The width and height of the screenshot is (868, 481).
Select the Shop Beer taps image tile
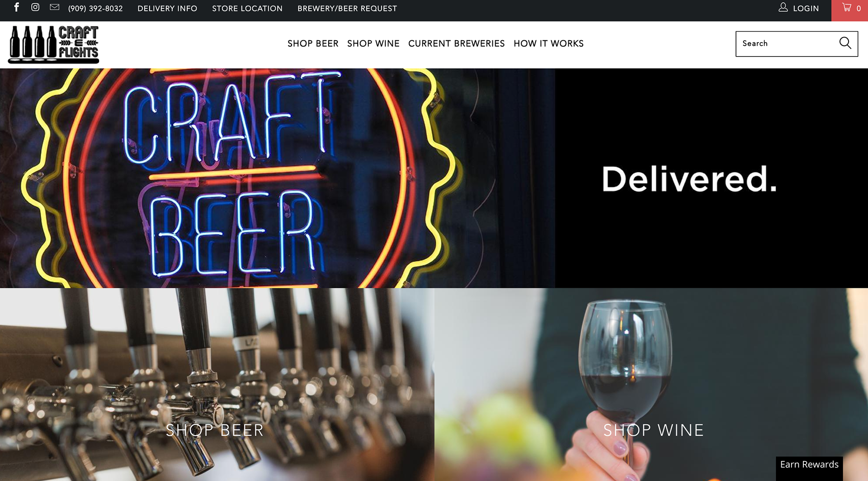pyautogui.click(x=217, y=385)
